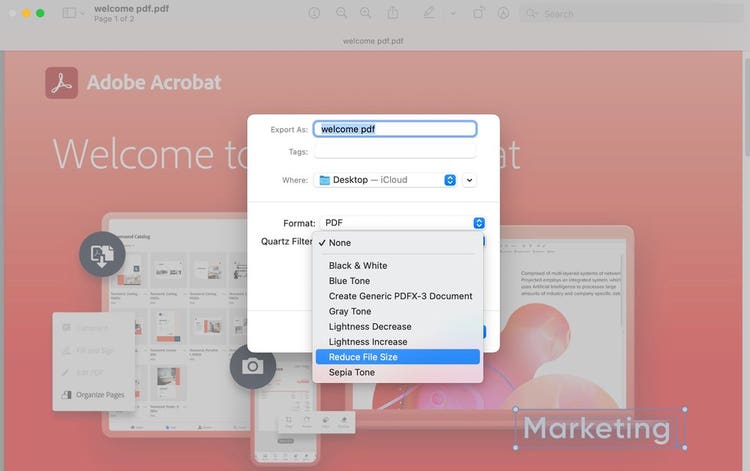Open the Format PDF popup
This screenshot has width=750, height=471.
[403, 223]
